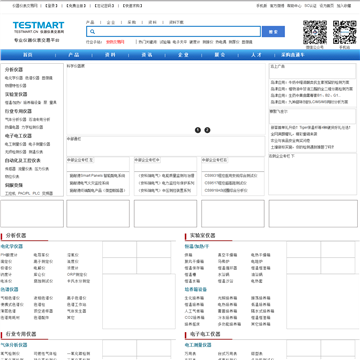The width and height of the screenshot is (360, 360).
Task: Select carousel slide indicator 1
Action: click(x=198, y=130)
